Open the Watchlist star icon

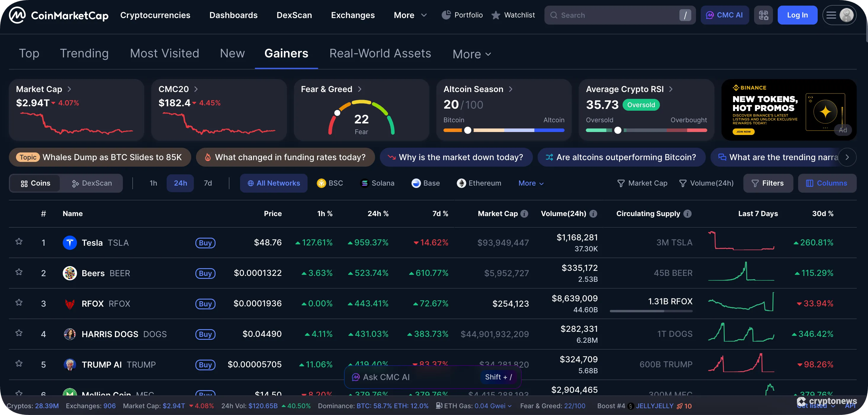tap(495, 15)
